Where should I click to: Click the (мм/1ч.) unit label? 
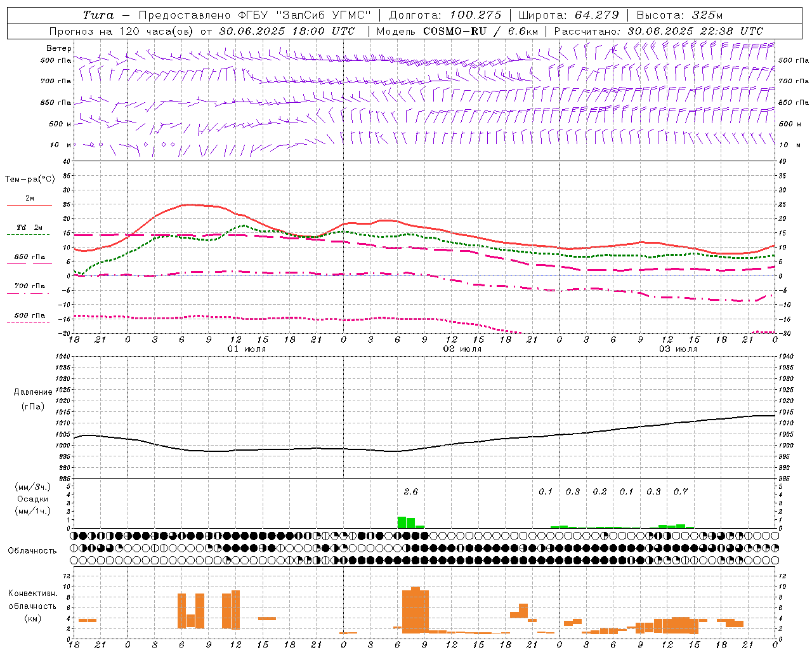tap(33, 511)
